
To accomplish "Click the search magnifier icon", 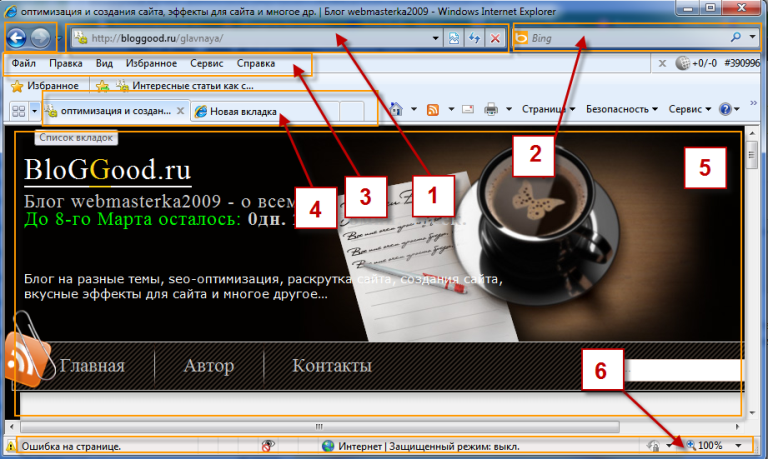I will (735, 37).
